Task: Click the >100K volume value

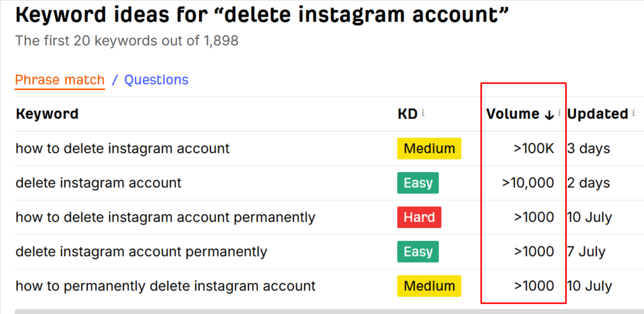Action: point(534,149)
